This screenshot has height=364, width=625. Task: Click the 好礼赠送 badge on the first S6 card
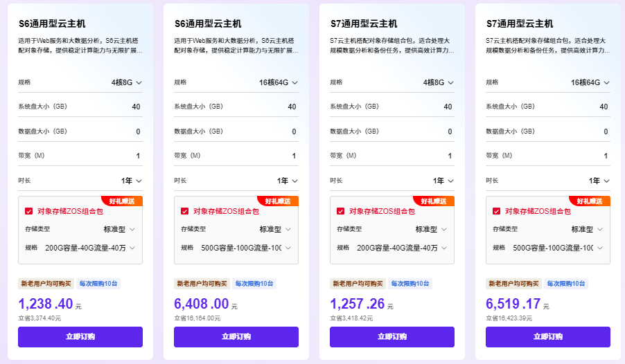point(122,201)
